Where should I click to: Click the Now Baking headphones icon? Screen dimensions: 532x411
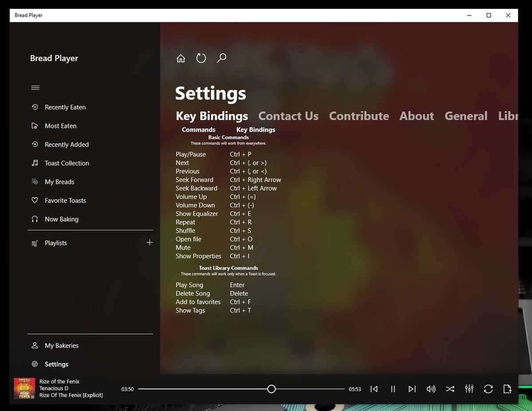click(x=35, y=219)
